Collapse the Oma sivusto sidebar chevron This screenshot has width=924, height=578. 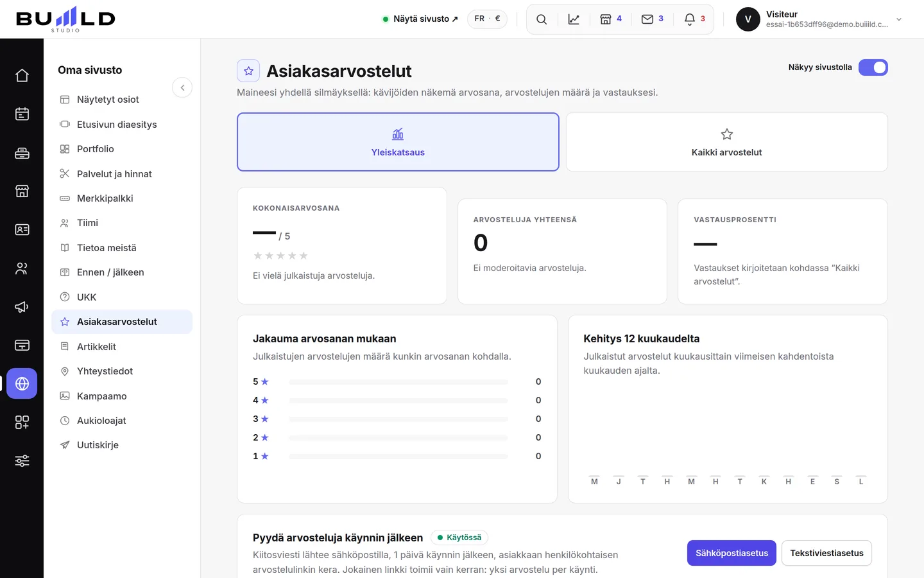(182, 87)
